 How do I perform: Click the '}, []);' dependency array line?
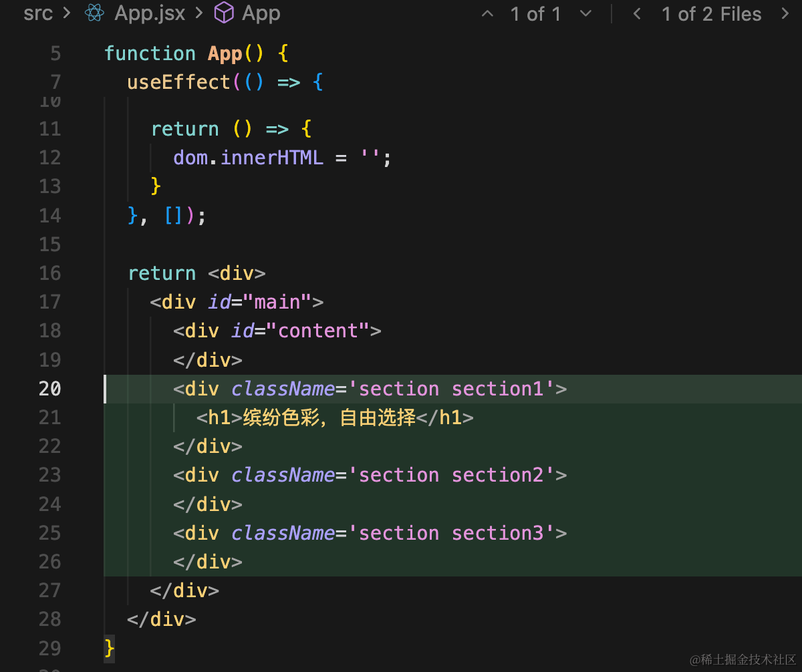[167, 216]
